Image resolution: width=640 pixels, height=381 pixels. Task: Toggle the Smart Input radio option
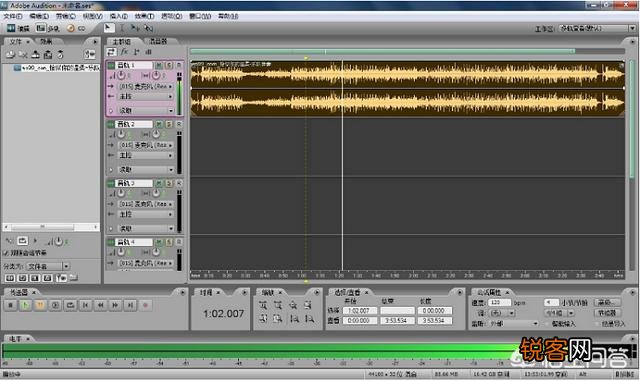pyautogui.click(x=547, y=324)
